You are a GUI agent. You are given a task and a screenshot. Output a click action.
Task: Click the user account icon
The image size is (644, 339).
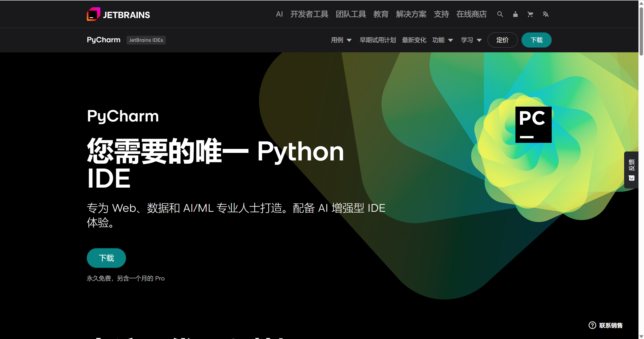coord(515,14)
